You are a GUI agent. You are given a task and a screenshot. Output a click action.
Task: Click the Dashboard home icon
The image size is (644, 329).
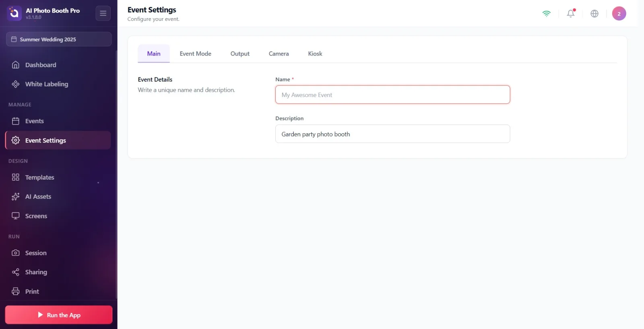16,65
